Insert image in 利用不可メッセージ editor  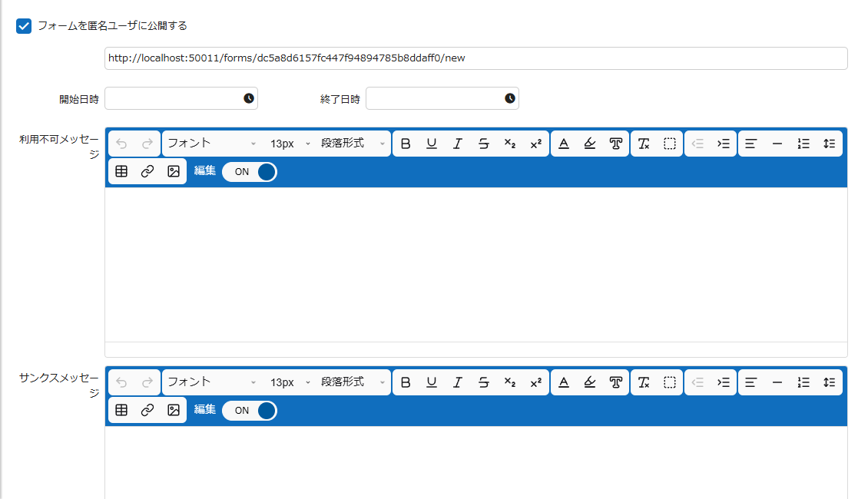click(x=174, y=171)
